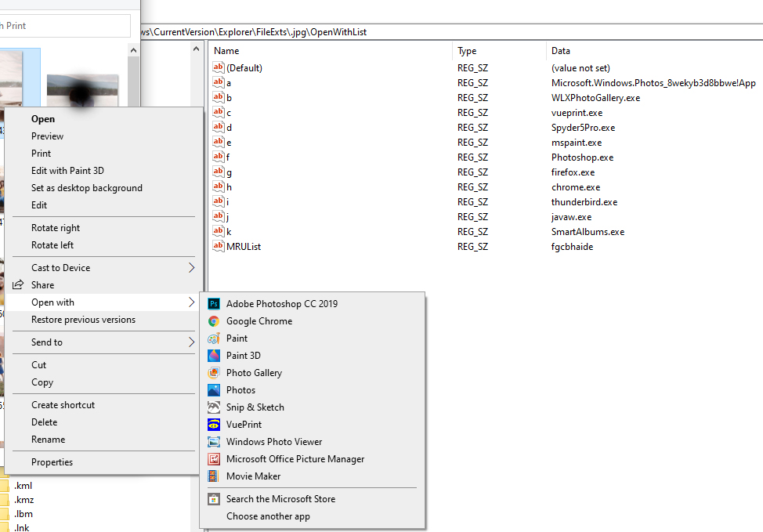Choose Set as desktop background
The height and width of the screenshot is (532, 763).
[x=87, y=188]
